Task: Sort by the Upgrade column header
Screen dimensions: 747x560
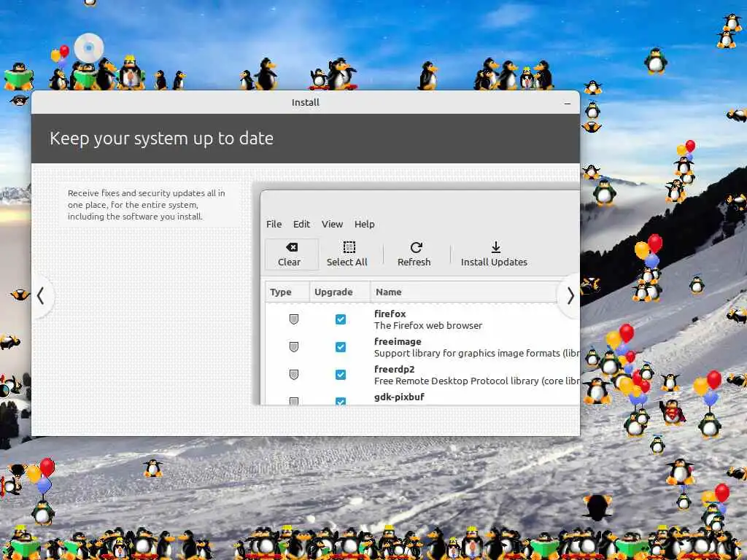Action: tap(340, 292)
